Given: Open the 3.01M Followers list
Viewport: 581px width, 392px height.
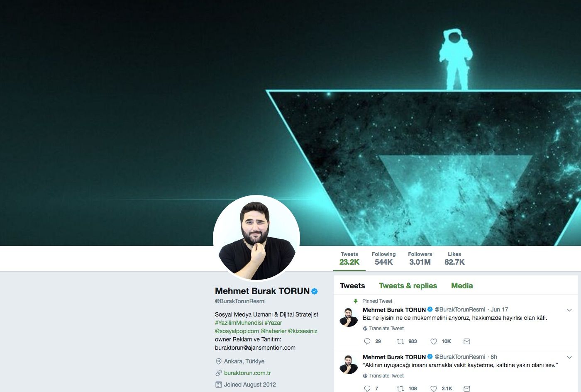Looking at the screenshot, I should pos(420,258).
